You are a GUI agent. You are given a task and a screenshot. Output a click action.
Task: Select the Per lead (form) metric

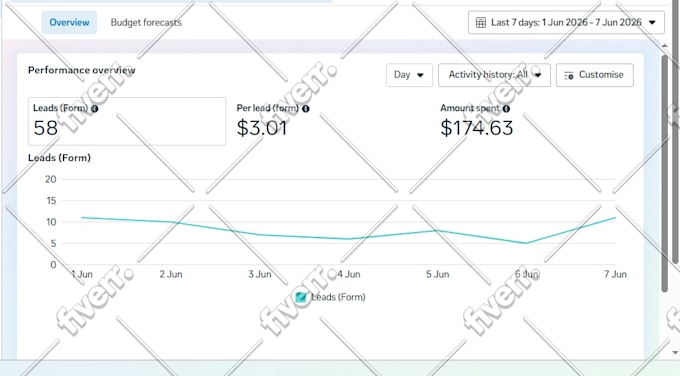click(273, 121)
